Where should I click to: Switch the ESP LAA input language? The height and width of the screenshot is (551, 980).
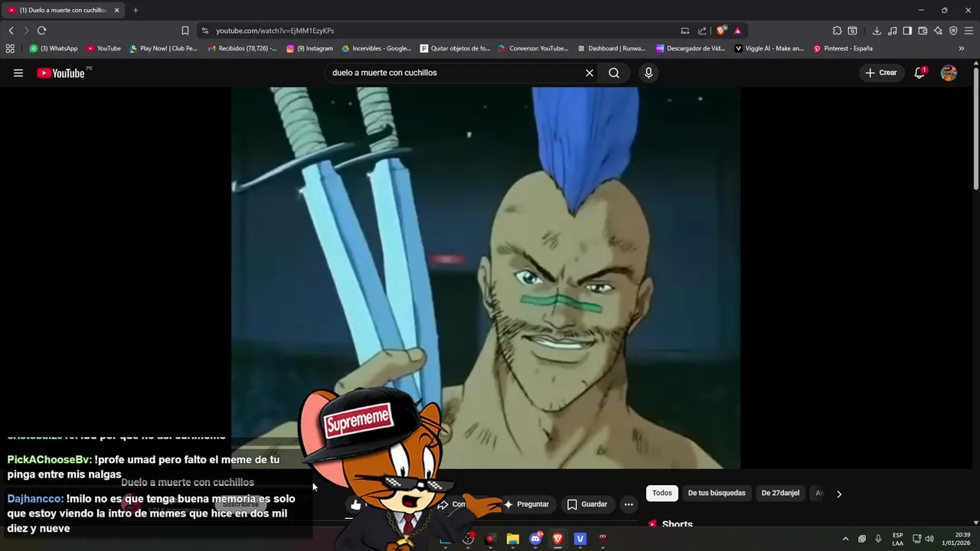click(897, 539)
